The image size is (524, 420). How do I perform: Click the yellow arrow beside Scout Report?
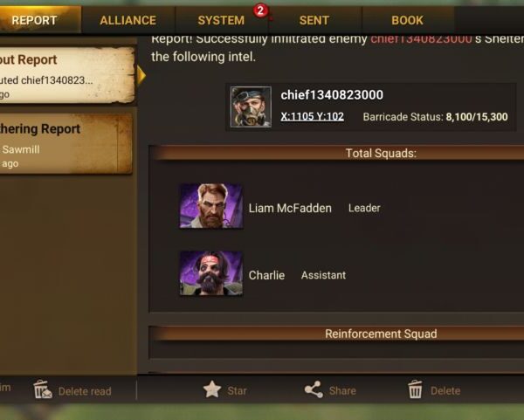point(141,75)
